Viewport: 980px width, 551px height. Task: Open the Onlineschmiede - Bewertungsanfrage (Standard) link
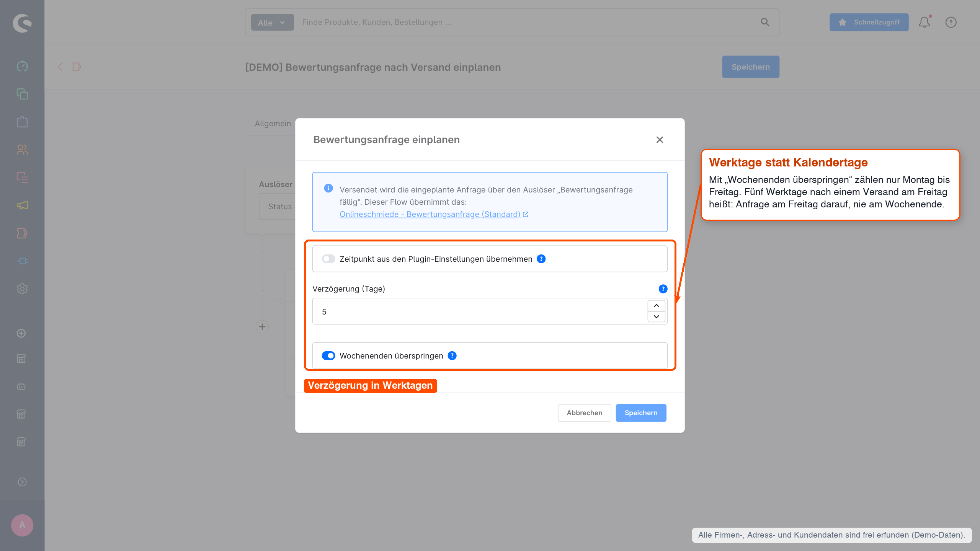point(434,214)
